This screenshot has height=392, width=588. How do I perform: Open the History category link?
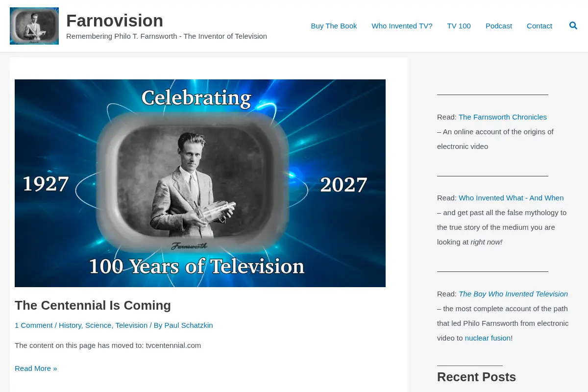pyautogui.click(x=70, y=325)
